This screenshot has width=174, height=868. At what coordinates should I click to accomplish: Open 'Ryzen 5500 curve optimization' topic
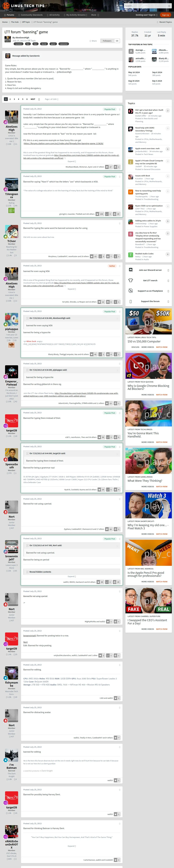tap(149, 206)
